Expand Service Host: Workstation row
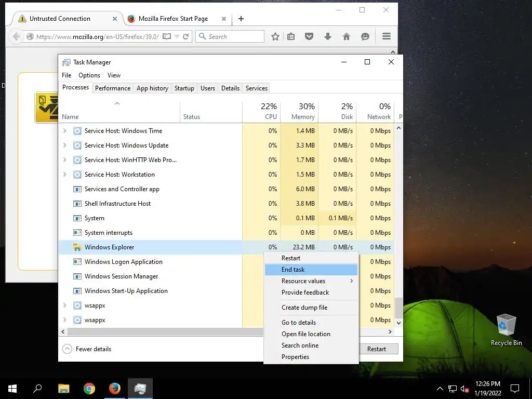This screenshot has height=399, width=532. point(65,175)
